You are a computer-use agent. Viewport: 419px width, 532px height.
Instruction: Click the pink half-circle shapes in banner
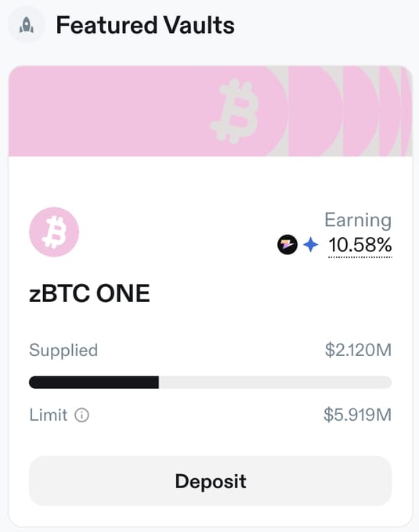click(x=350, y=111)
